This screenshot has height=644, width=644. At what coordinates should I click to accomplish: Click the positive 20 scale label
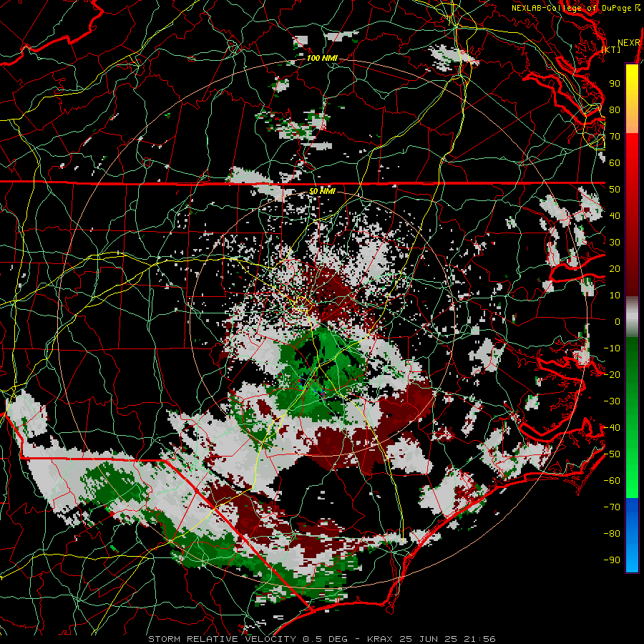coord(615,268)
